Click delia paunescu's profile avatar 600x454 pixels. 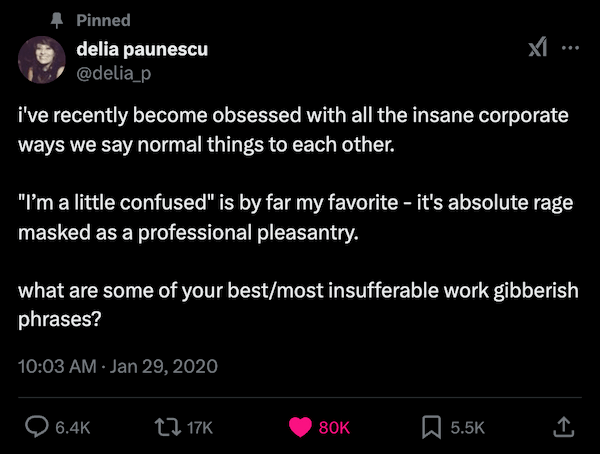(x=42, y=61)
